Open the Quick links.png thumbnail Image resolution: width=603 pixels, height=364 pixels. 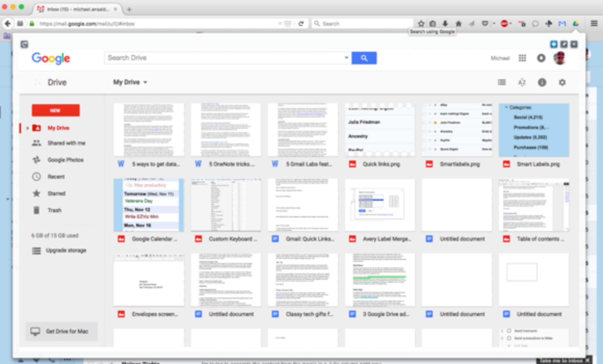(x=380, y=130)
